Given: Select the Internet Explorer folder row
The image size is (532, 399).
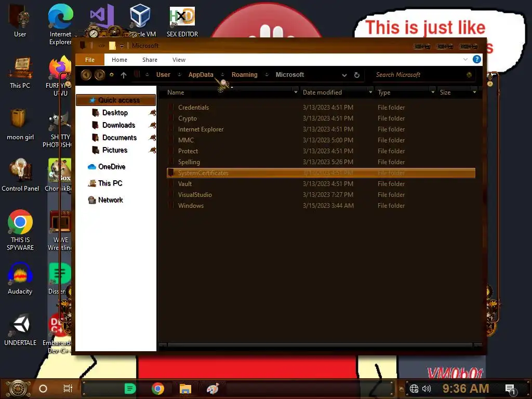Looking at the screenshot, I should click(321, 129).
